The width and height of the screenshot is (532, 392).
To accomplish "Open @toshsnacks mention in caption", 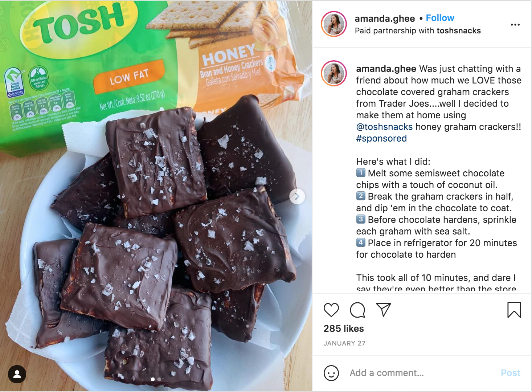I will pyautogui.click(x=384, y=127).
